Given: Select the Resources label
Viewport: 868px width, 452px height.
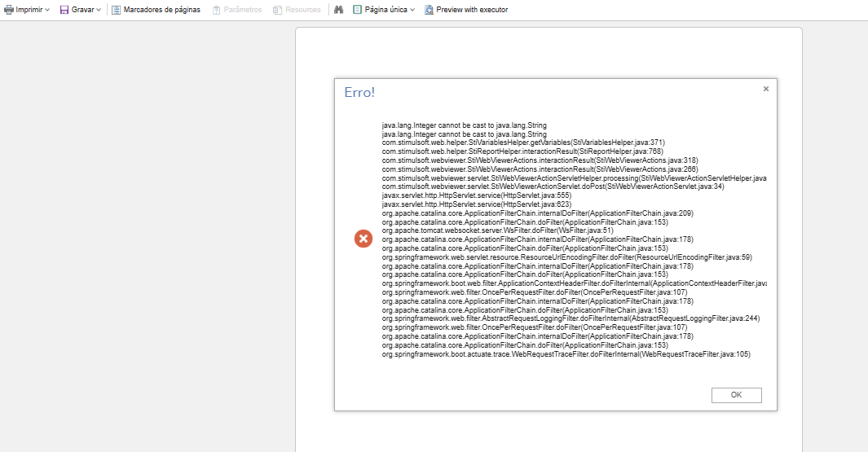Looking at the screenshot, I should [303, 10].
